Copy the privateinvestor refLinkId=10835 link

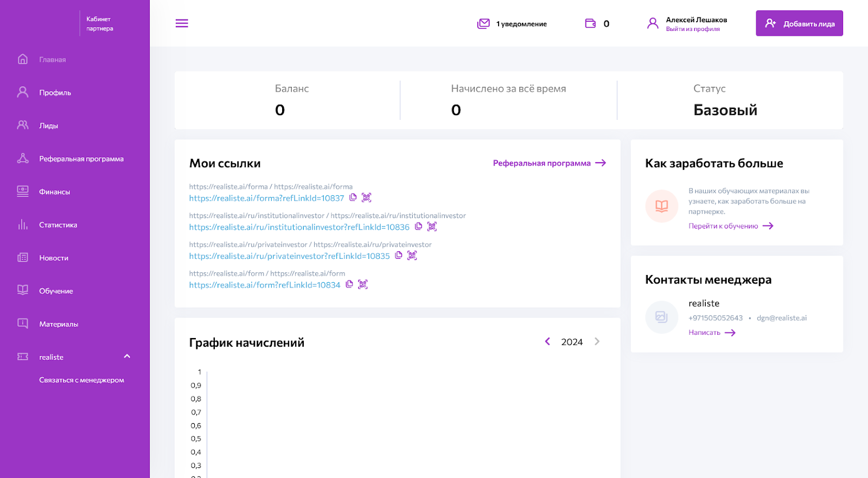click(399, 255)
